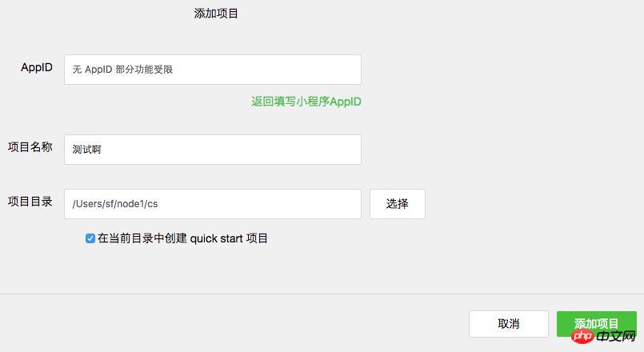Click the 测试啊 text in project name
The height and width of the screenshot is (352, 644).
click(x=86, y=150)
